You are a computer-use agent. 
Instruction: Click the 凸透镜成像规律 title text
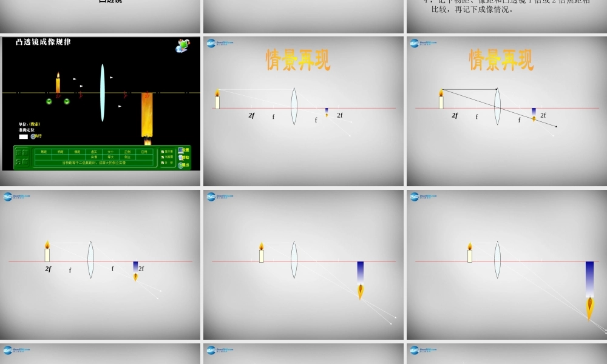pyautogui.click(x=43, y=42)
